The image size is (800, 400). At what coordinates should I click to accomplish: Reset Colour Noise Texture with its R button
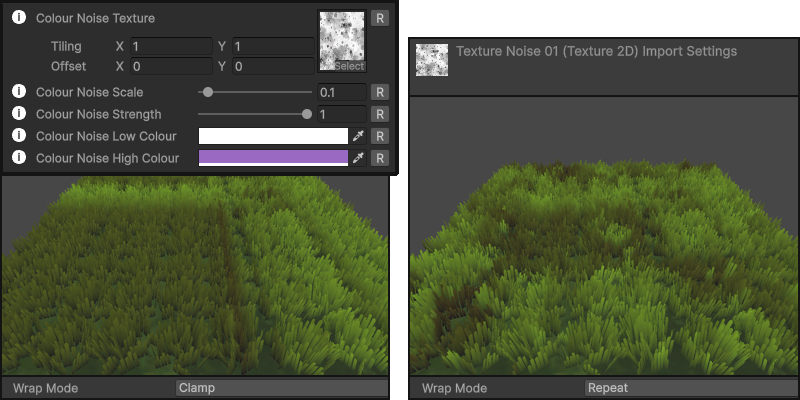click(379, 18)
